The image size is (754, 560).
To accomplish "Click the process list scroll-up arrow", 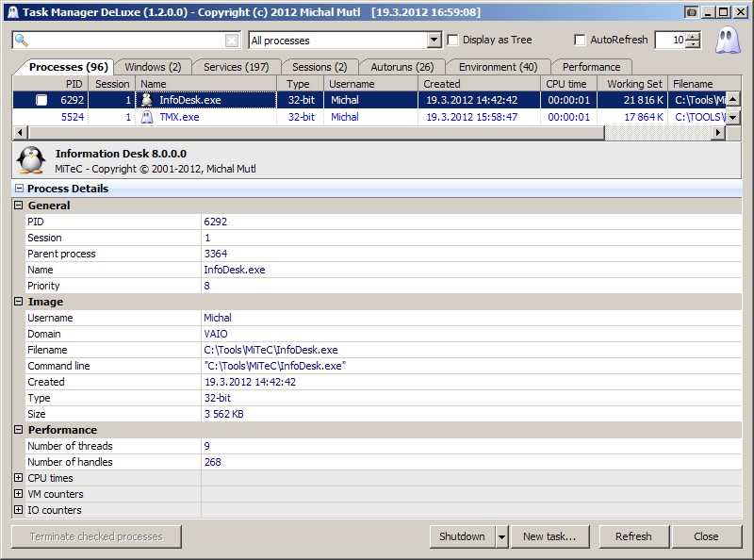I will (x=733, y=100).
